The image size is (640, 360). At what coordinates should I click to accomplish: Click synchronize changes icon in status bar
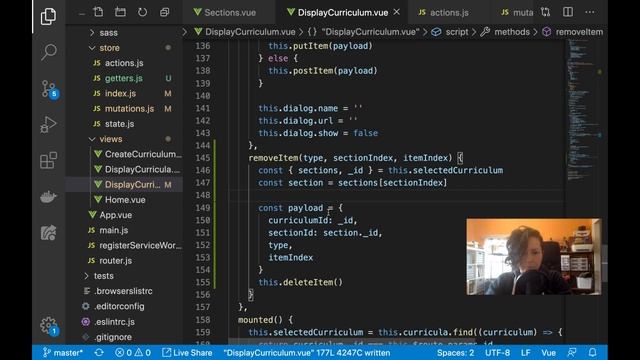[99, 353]
